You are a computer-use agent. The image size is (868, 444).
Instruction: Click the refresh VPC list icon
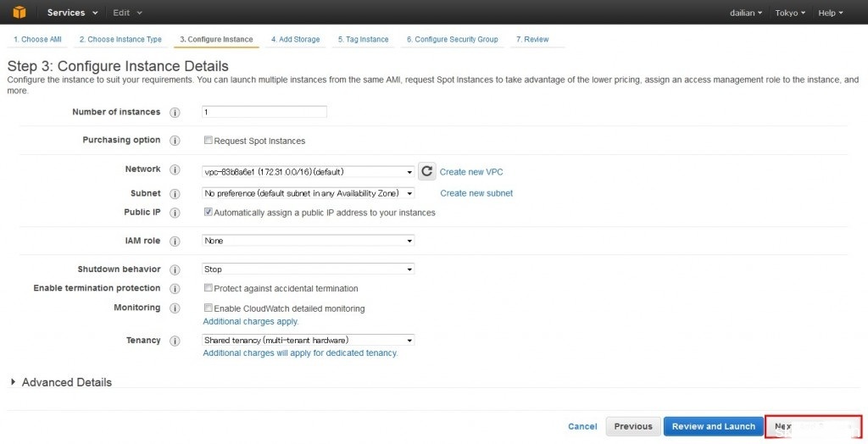pyautogui.click(x=426, y=171)
